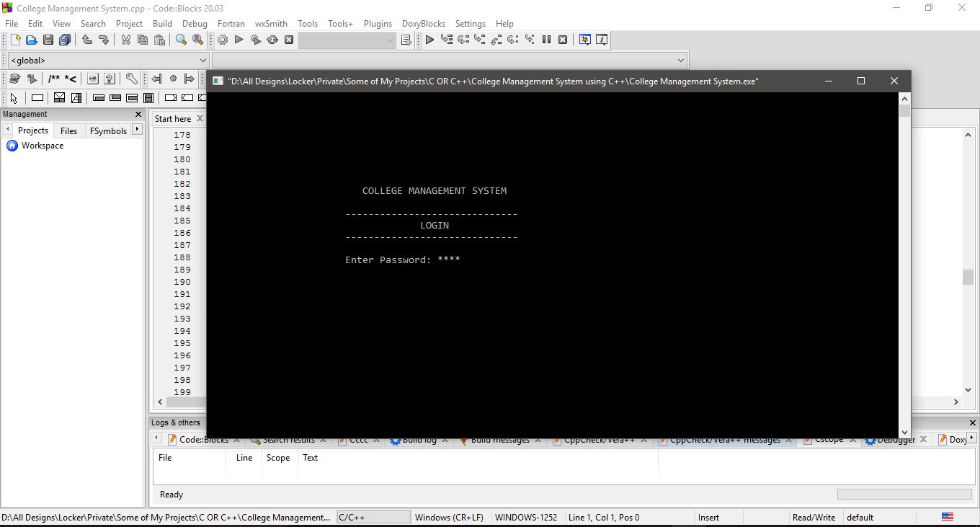Click the WINDOWS-1252 encoding status field
This screenshot has height=527, width=980.
[x=526, y=518]
